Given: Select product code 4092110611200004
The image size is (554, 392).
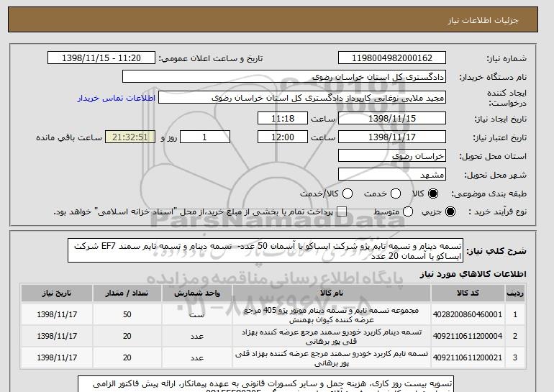Looking at the screenshot, I should click(468, 336).
